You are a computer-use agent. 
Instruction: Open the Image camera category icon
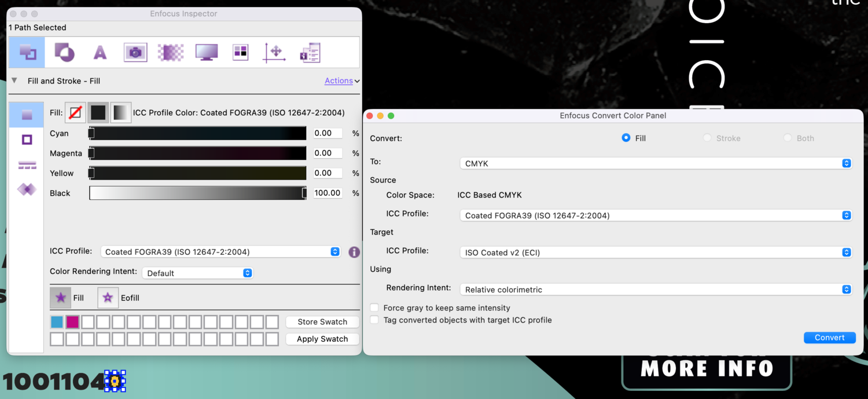click(x=135, y=53)
